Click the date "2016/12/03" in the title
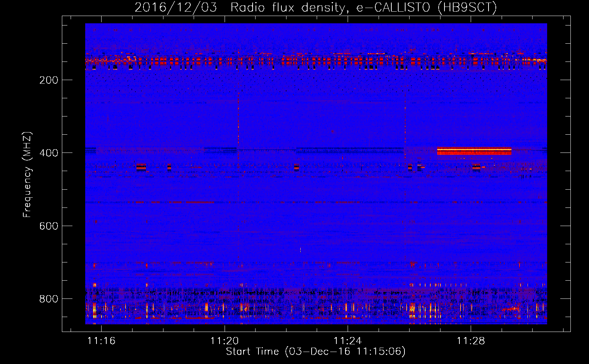 pos(176,7)
